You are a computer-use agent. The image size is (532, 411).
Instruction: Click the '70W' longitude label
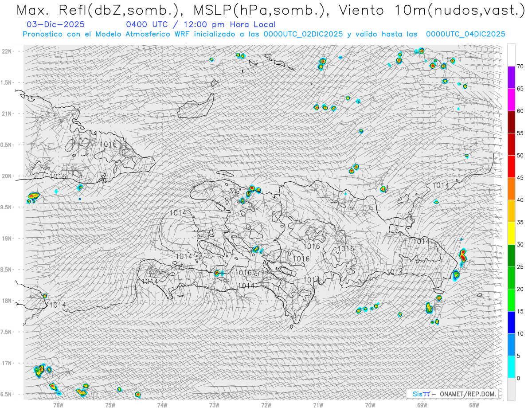click(370, 405)
